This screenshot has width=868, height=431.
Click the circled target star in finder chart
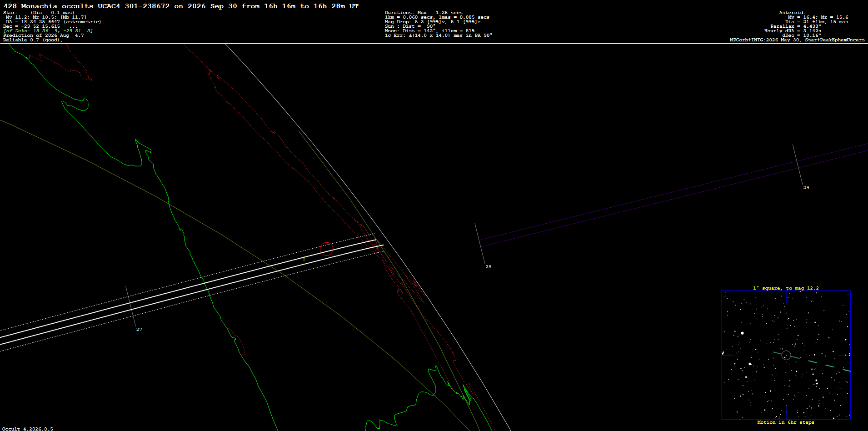[786, 356]
